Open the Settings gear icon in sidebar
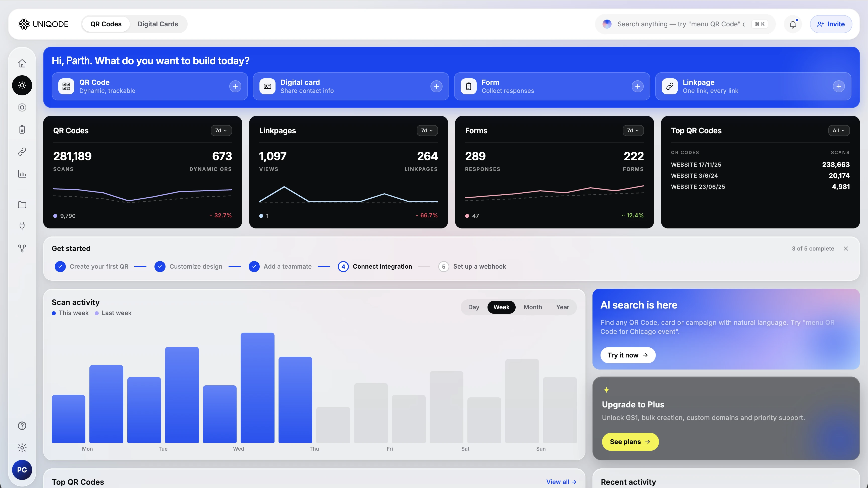This screenshot has height=488, width=868. (x=22, y=448)
